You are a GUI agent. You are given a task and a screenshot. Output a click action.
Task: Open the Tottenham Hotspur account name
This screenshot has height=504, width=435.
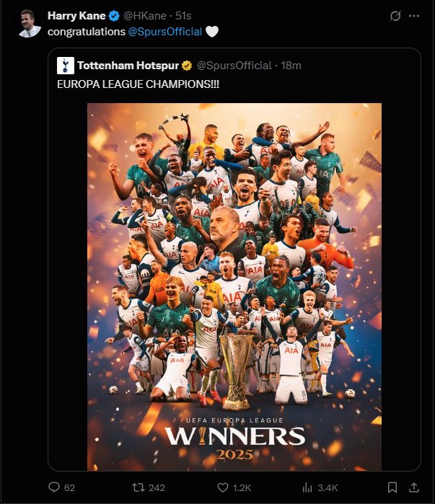[x=128, y=66]
